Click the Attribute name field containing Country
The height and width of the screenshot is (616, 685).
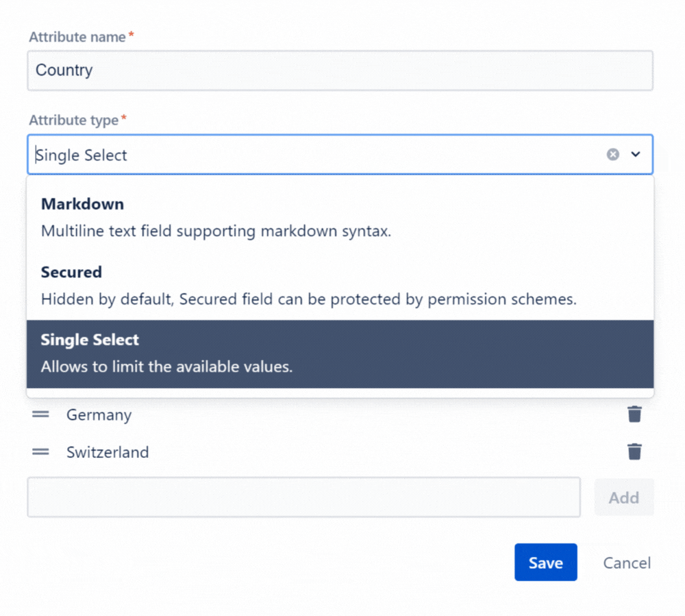point(340,70)
